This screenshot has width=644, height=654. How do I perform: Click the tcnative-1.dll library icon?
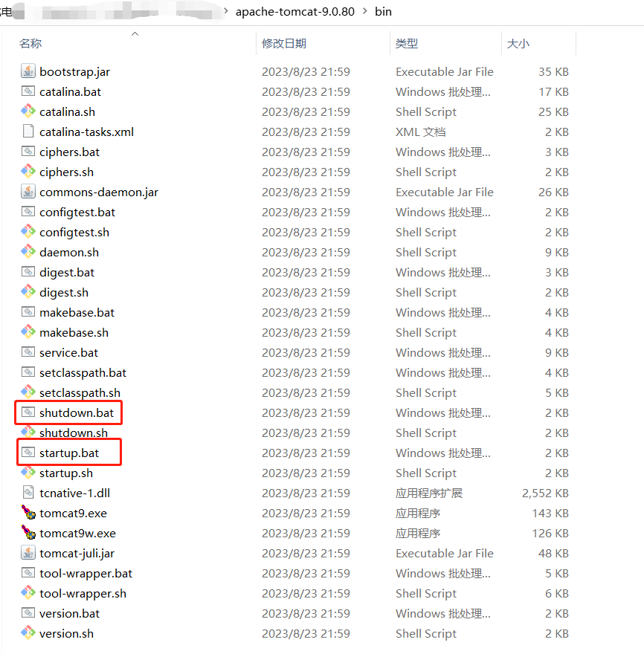pyautogui.click(x=28, y=493)
